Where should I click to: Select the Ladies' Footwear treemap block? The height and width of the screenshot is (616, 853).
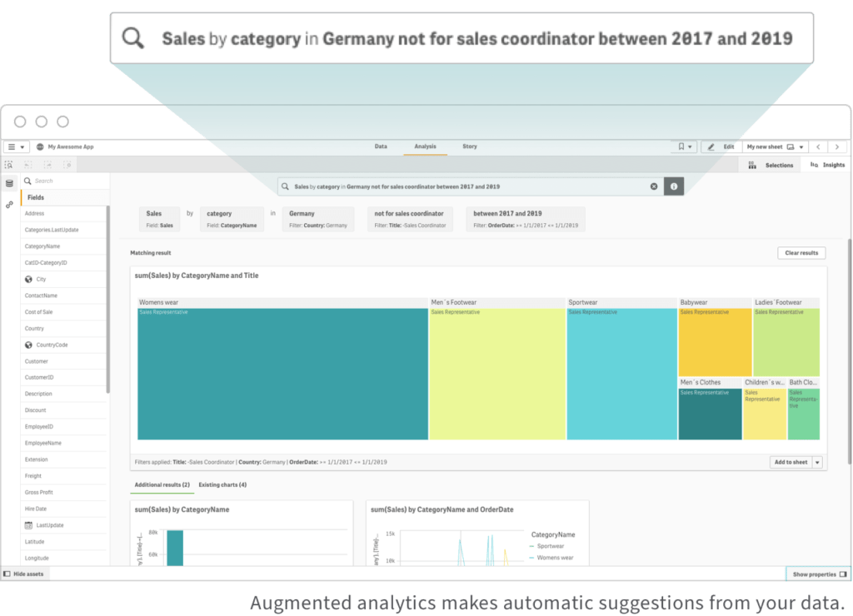[x=786, y=342]
